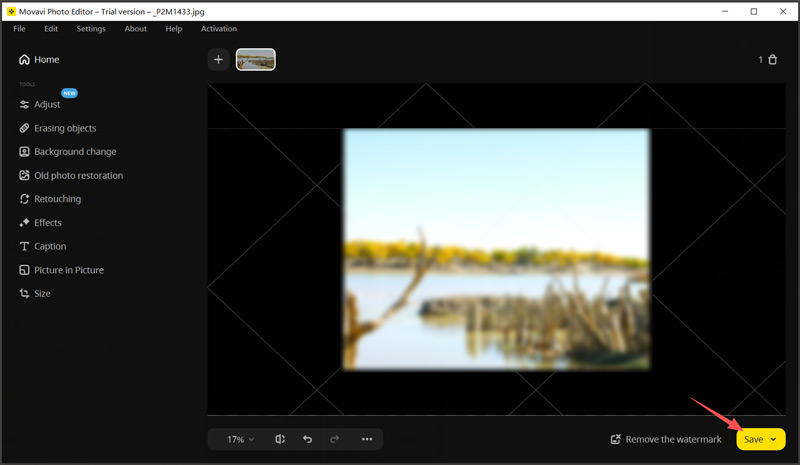Open the three-dots more options menu

point(367,439)
